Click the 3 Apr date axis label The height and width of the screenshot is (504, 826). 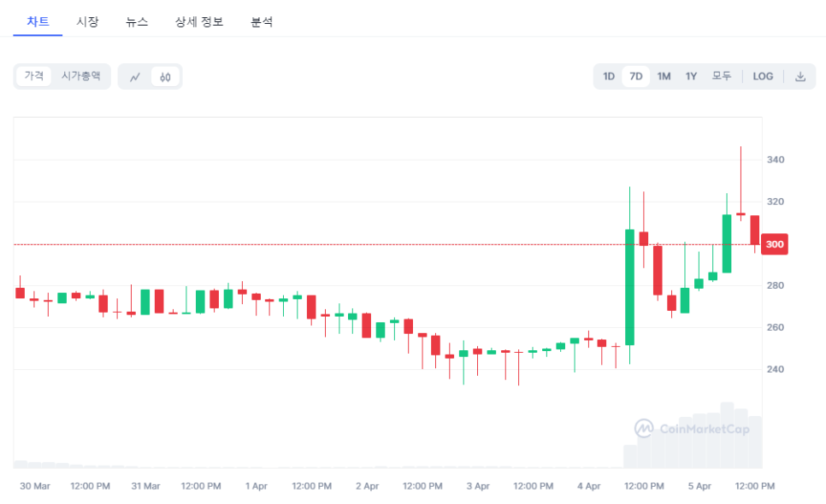478,486
